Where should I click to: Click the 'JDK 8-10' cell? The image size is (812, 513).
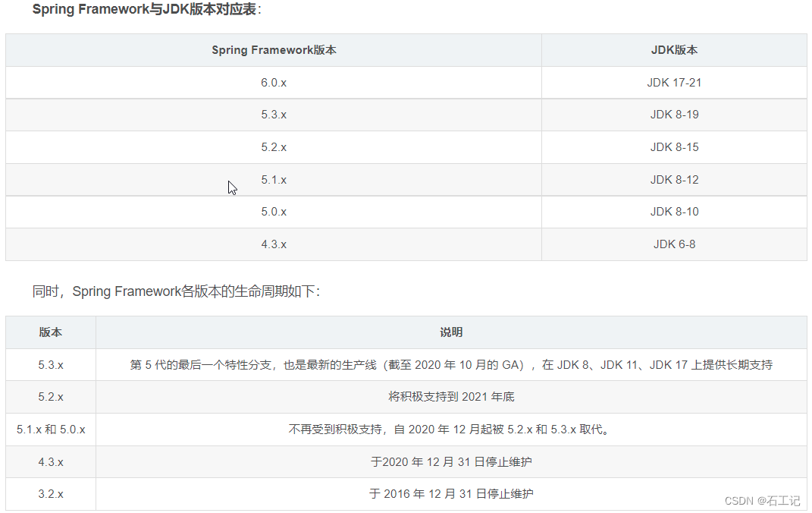point(674,212)
